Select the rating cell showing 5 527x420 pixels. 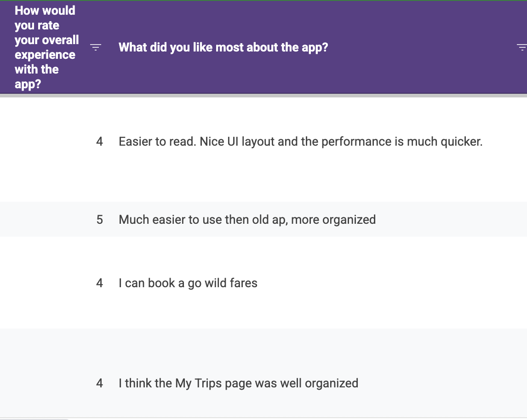coord(99,220)
